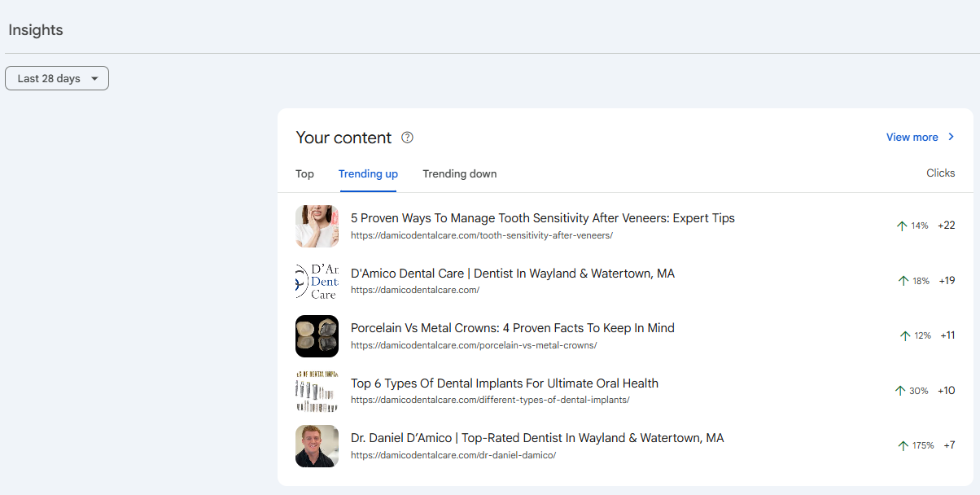Click the porcelain-vs-metal-crowns URL
This screenshot has height=495, width=980.
(x=474, y=345)
